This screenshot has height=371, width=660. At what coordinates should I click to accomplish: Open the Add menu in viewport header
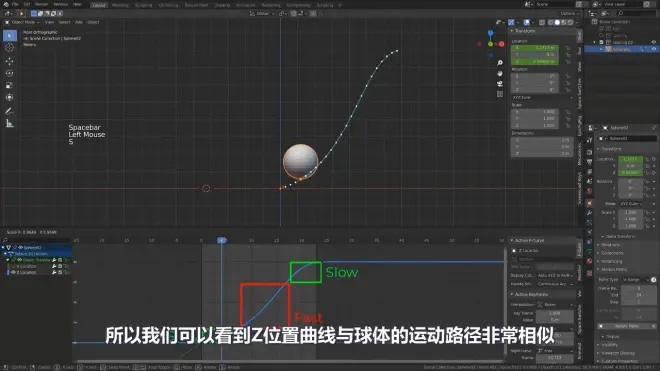tap(79, 22)
